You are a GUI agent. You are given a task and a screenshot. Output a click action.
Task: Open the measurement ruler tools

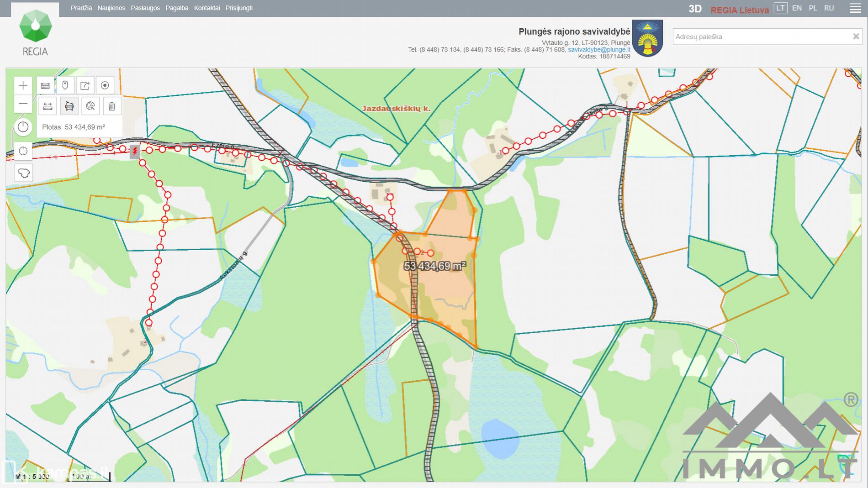click(45, 85)
